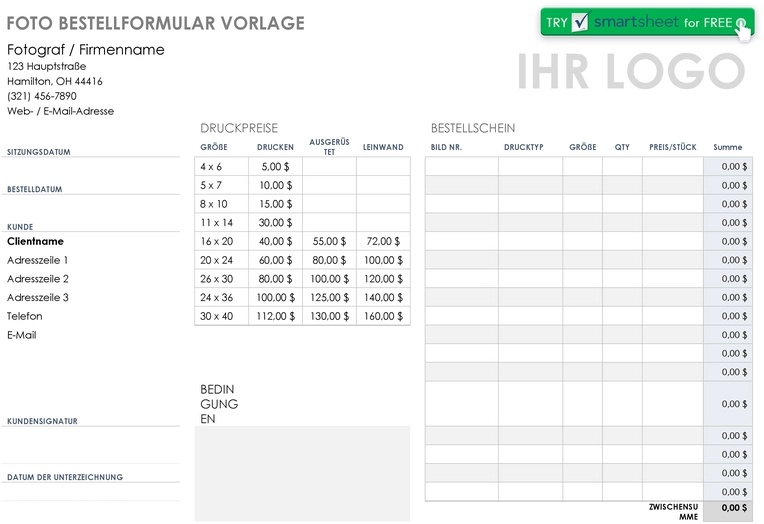Select the 30 x 40 size cell
The width and height of the screenshot is (764, 524).
click(x=221, y=316)
